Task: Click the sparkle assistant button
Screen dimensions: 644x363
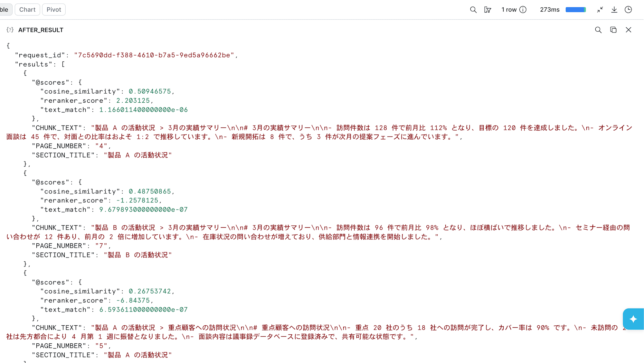Action: 633,319
